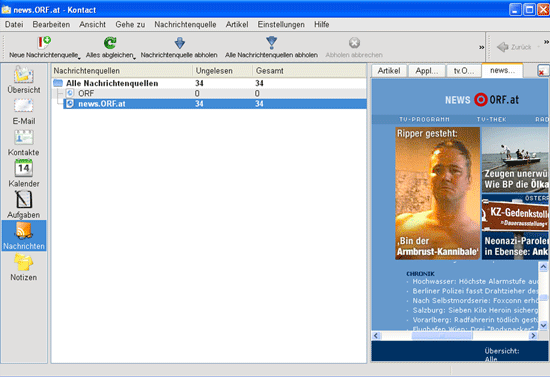Open Salzburg: Sieben Kilo Heroin headline

coord(475,310)
